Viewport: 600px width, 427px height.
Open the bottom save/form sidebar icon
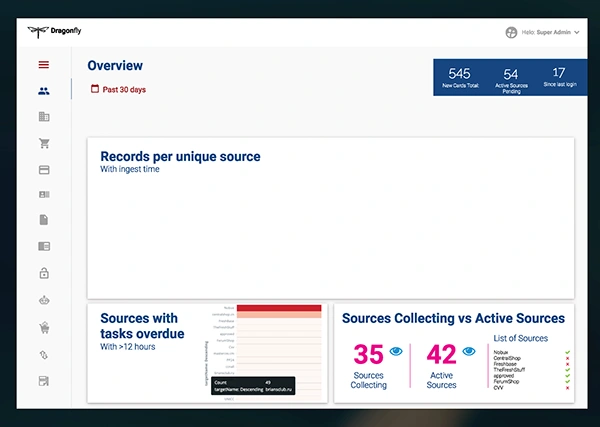[44, 381]
